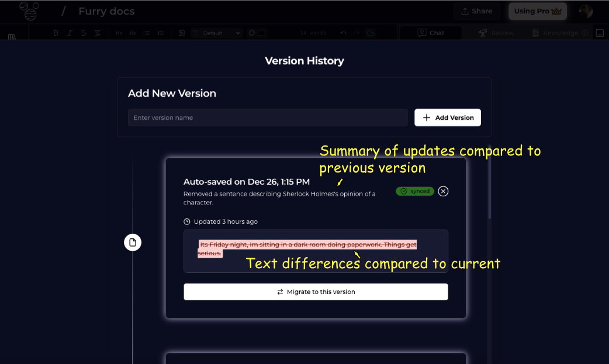The height and width of the screenshot is (364, 609).
Task: Open the Furry docs title
Action: click(x=106, y=11)
